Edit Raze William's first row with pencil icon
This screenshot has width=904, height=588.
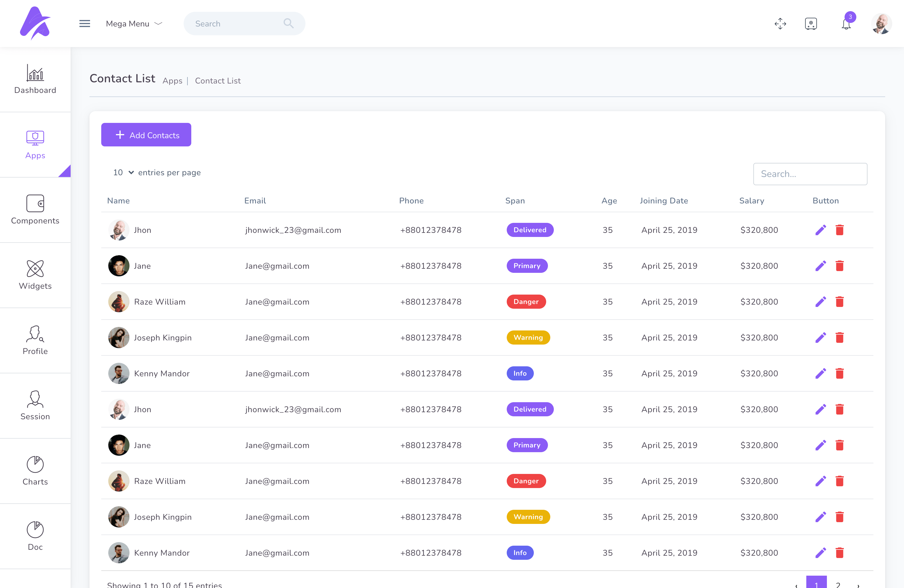pos(820,302)
